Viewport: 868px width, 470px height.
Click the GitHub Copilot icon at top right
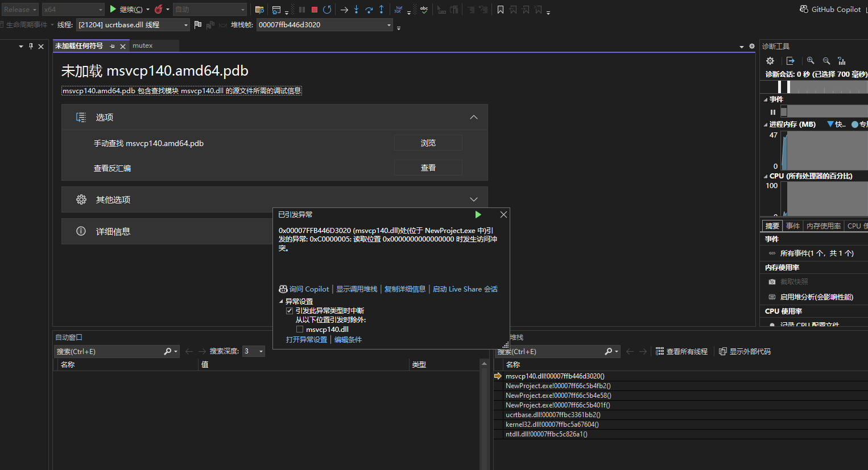click(x=804, y=9)
